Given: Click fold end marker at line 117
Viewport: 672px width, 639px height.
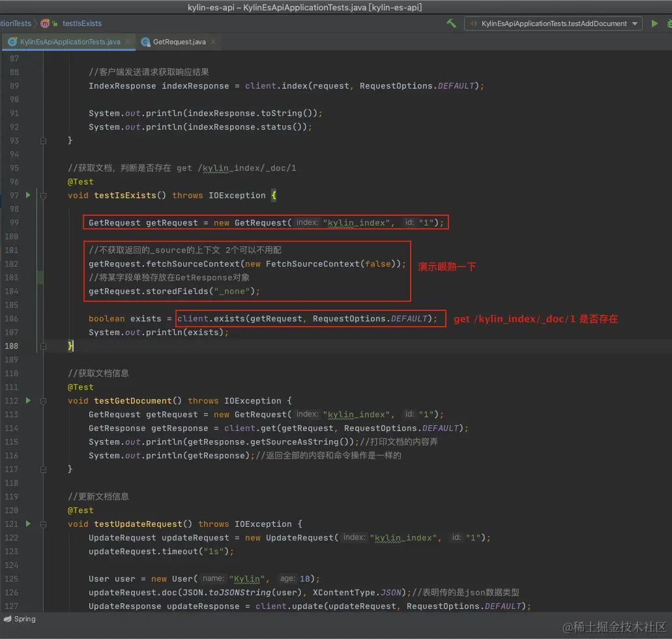Looking at the screenshot, I should coord(43,469).
